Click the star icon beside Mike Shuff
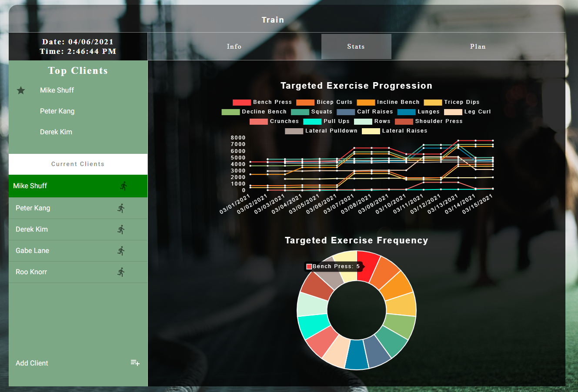This screenshot has height=392, width=578. click(21, 90)
